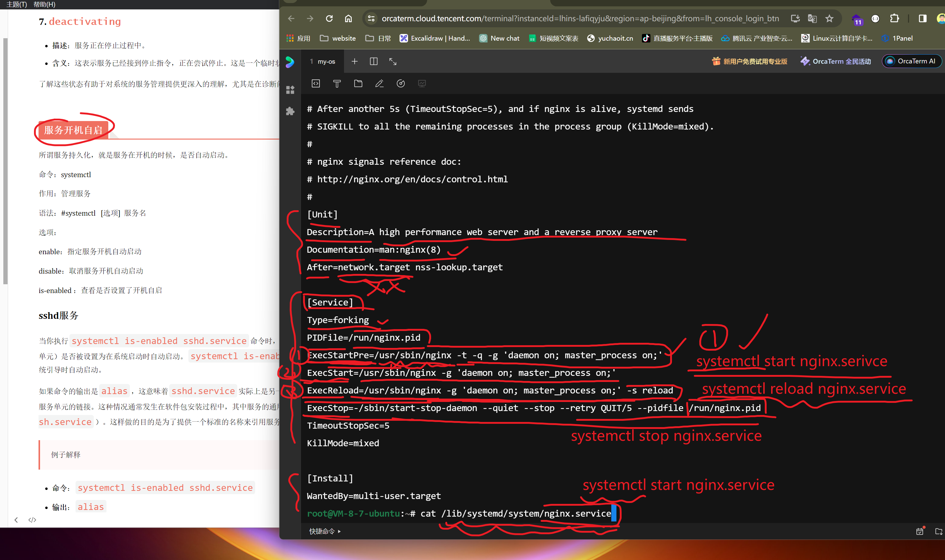Click the 服务开机自启 heading
Screen dimensions: 945x560
click(73, 130)
